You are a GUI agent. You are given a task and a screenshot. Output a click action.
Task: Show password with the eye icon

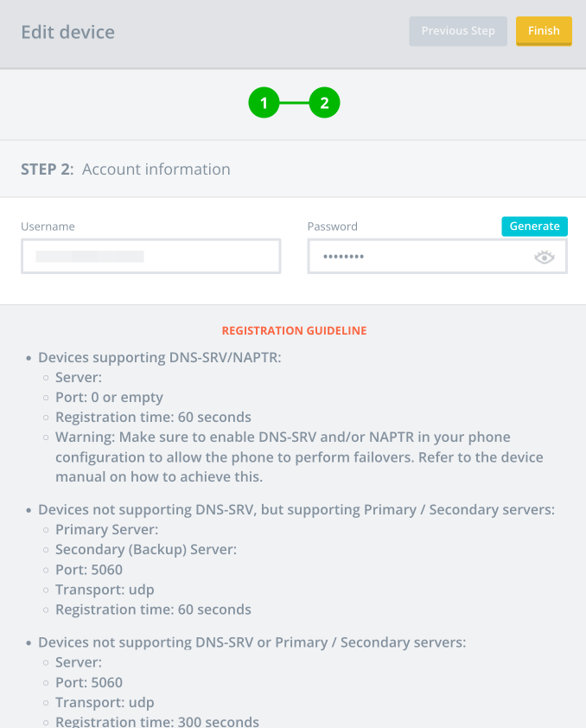coord(544,257)
